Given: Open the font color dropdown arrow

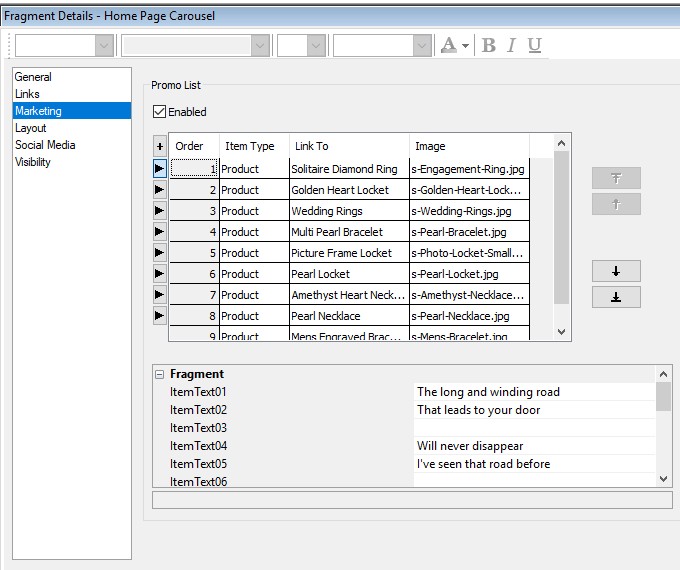Looking at the screenshot, I should point(466,46).
